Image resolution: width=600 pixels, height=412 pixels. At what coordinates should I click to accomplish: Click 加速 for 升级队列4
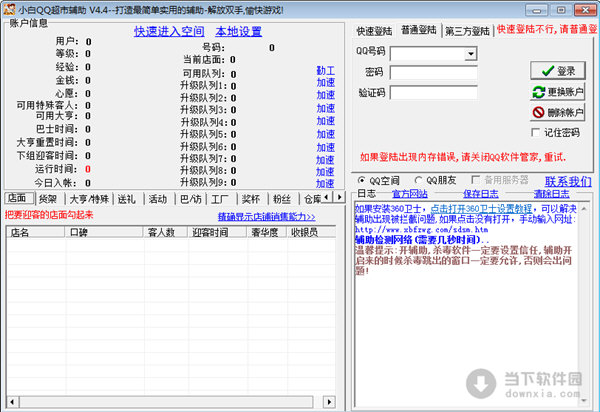pos(326,121)
